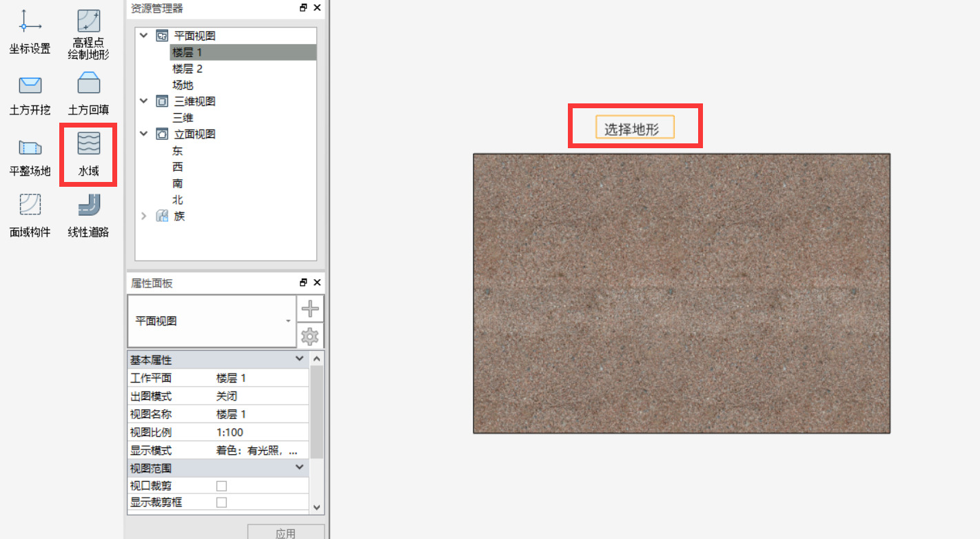
Task: Click the 族 family icon in tree
Action: click(x=163, y=216)
